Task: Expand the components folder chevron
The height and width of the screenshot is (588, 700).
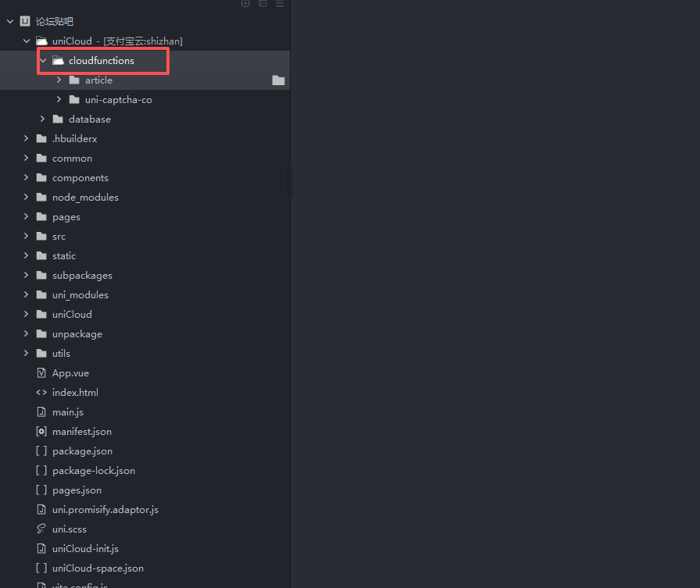Action: point(26,177)
